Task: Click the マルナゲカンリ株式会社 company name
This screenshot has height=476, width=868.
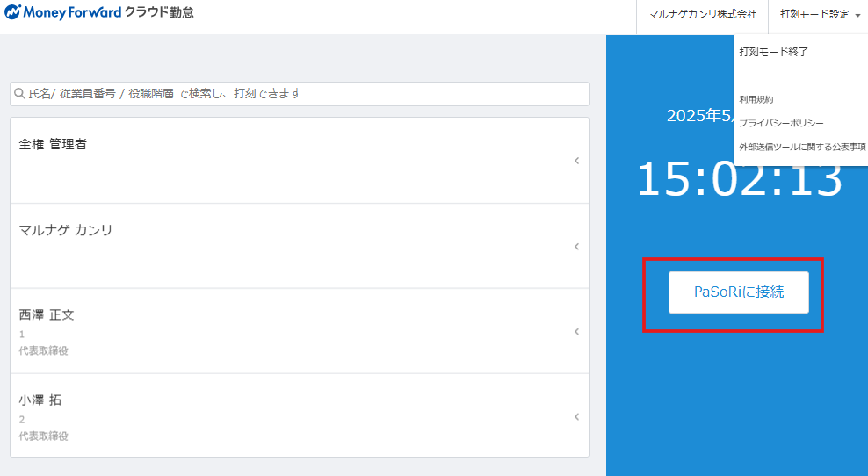Action: click(702, 14)
